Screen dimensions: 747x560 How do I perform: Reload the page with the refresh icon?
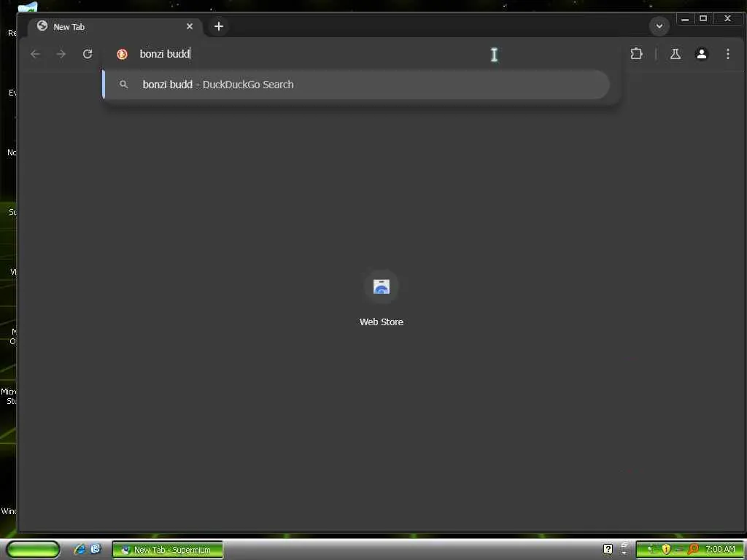(88, 54)
